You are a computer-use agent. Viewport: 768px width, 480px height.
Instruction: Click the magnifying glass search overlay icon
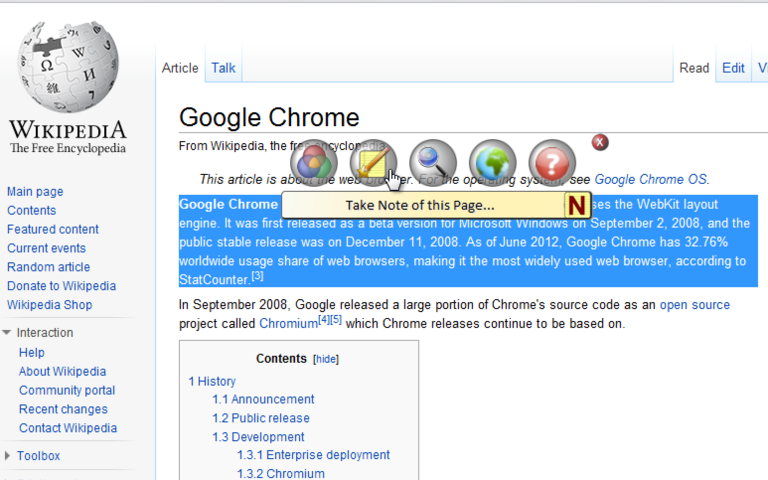433,163
